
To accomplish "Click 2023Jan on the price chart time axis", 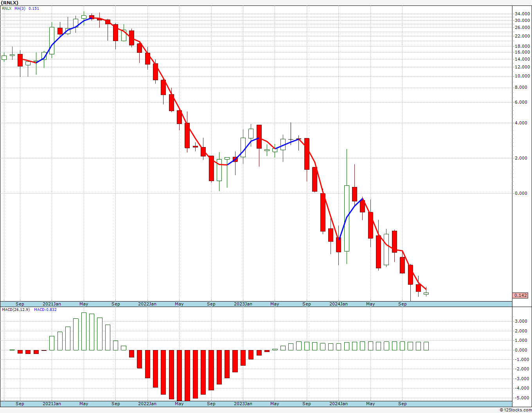I will 243,304.
